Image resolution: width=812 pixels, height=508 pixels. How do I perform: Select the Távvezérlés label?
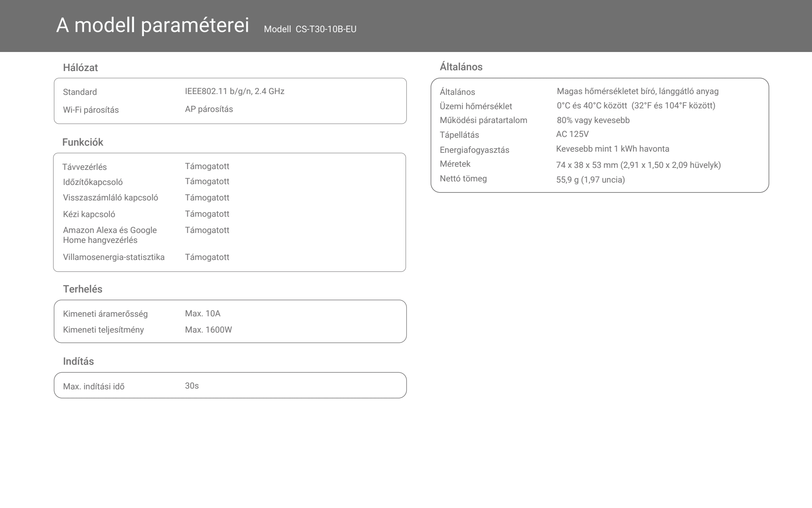[84, 167]
